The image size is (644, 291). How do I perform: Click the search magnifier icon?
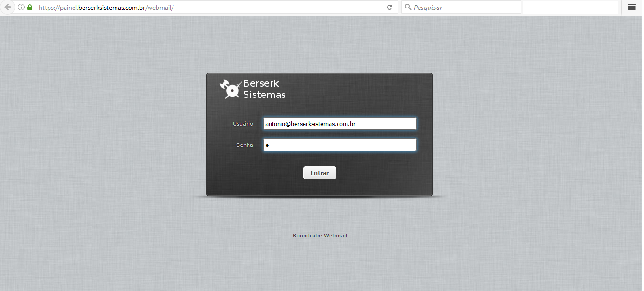coord(408,7)
